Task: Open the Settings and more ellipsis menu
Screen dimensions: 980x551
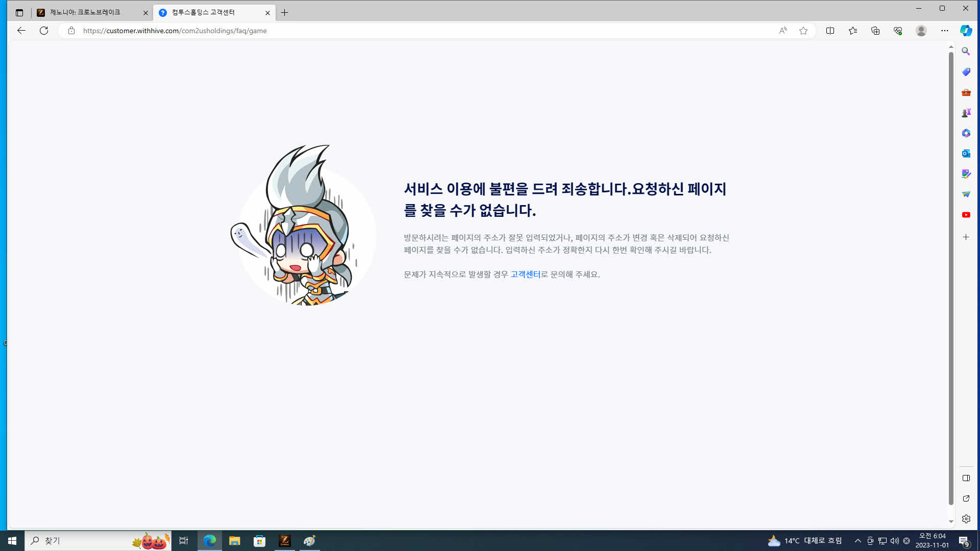Action: click(x=944, y=31)
